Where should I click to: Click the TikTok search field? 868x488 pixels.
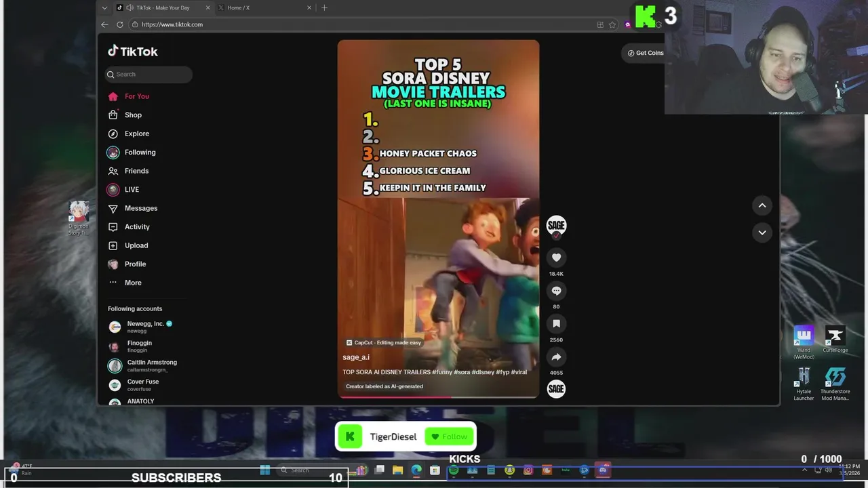coord(149,75)
